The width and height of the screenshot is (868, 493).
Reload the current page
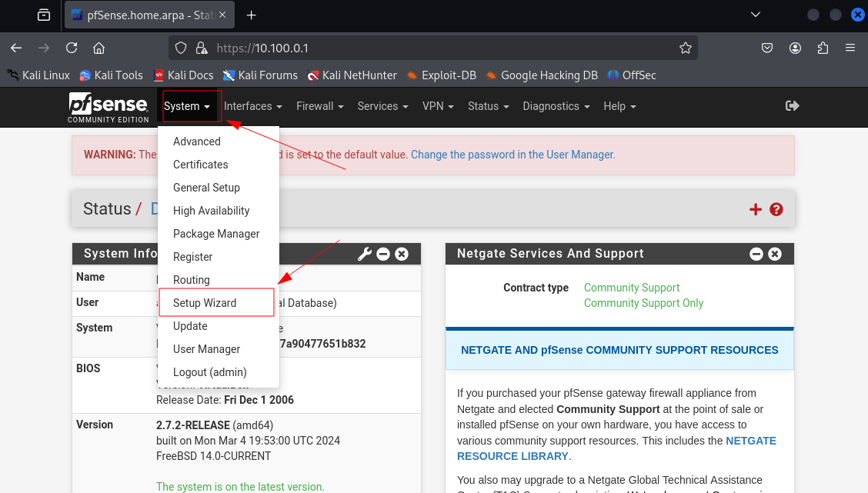coord(72,48)
